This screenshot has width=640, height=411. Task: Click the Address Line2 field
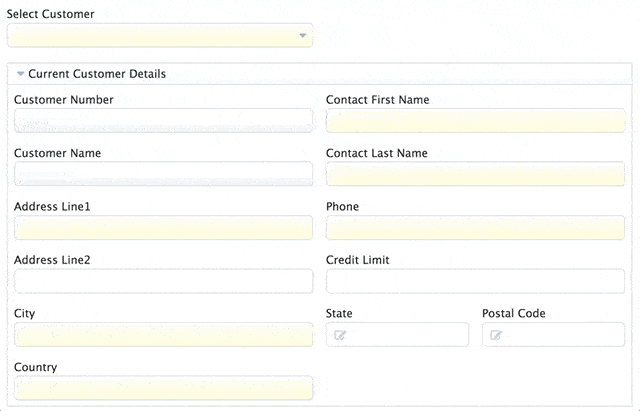pyautogui.click(x=163, y=281)
